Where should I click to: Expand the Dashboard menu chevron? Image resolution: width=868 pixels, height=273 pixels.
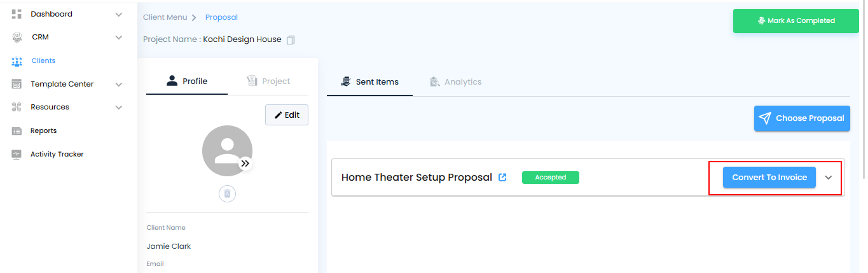(x=119, y=14)
